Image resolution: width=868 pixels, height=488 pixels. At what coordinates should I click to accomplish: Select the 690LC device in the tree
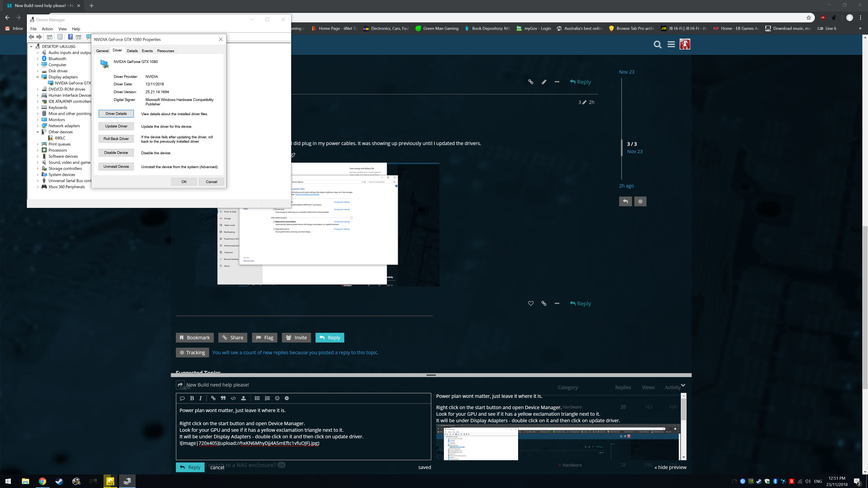60,138
